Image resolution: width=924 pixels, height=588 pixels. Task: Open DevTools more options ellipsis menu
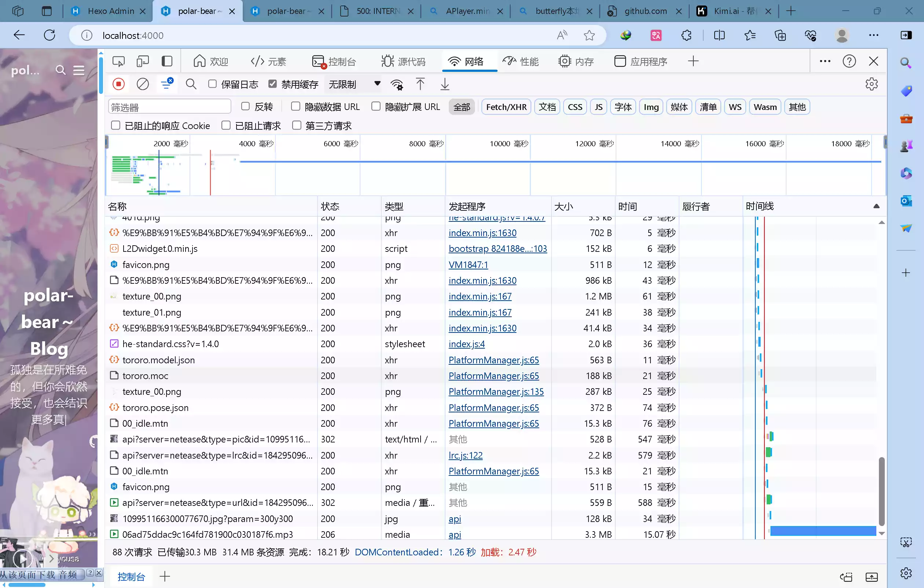[x=825, y=61]
